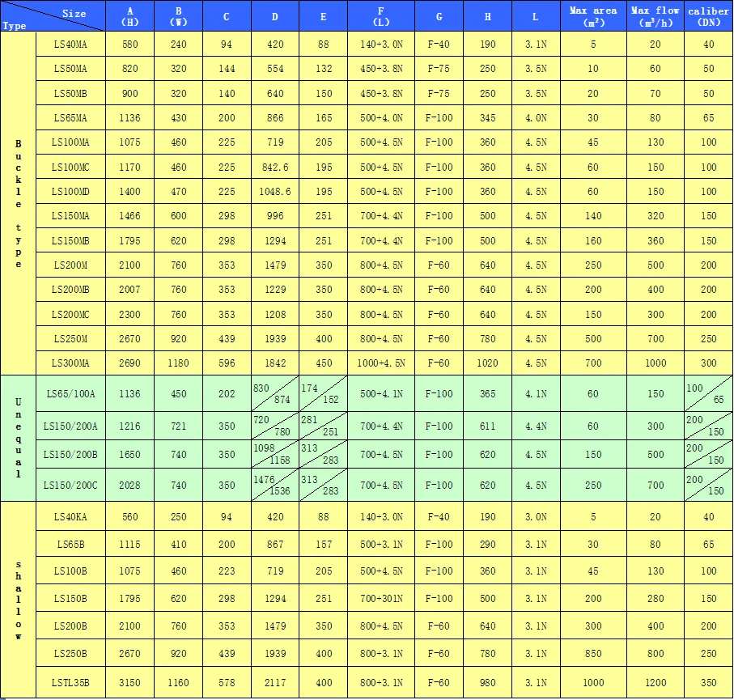Click the Unequal group vertical label
The image size is (734, 700).
pos(19,438)
